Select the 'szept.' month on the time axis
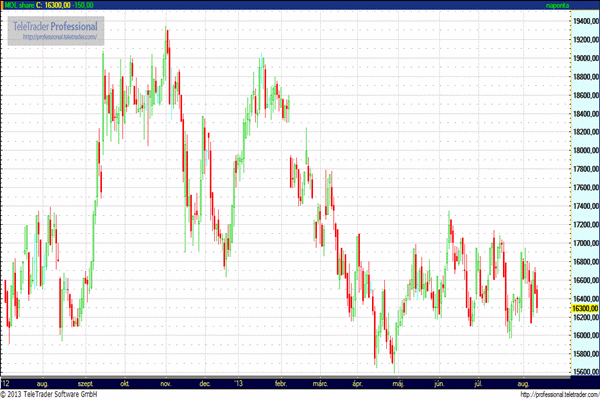 (x=86, y=382)
